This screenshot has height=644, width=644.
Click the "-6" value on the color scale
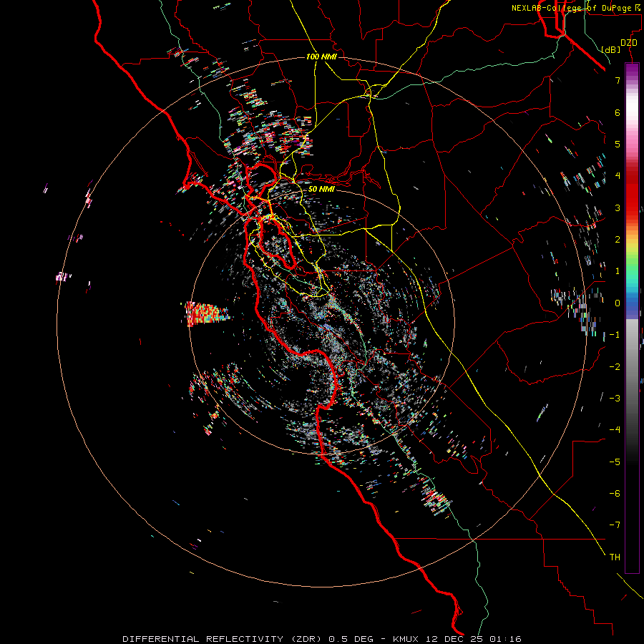coord(615,494)
